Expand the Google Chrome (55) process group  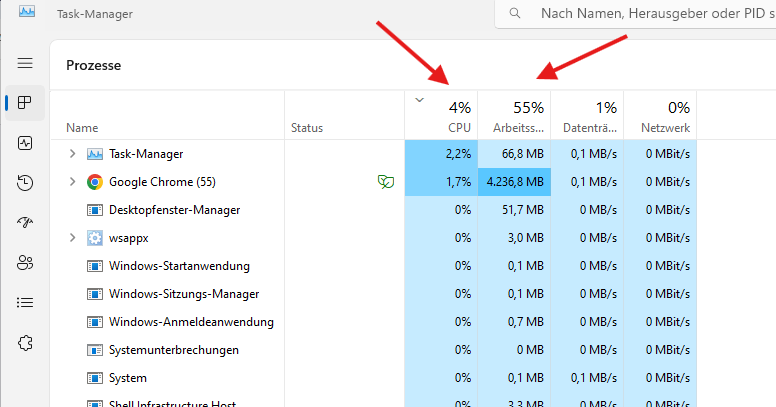point(72,182)
